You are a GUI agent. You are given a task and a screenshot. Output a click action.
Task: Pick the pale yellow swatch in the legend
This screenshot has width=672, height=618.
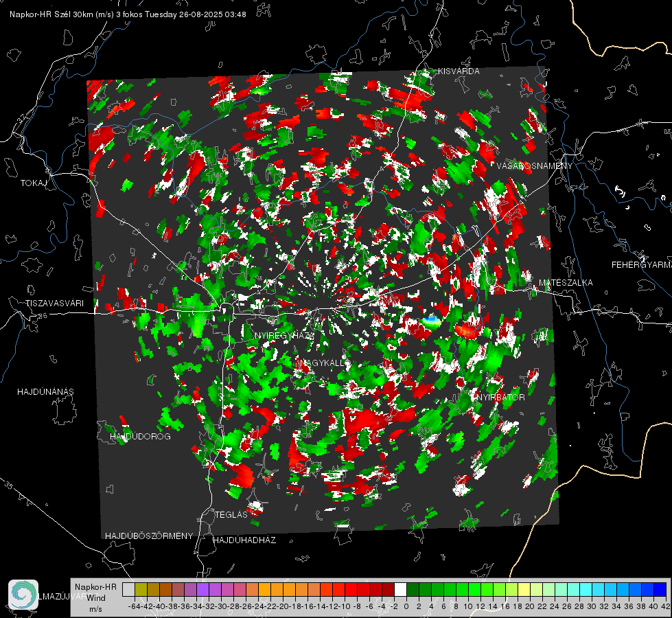pyautogui.click(x=524, y=589)
